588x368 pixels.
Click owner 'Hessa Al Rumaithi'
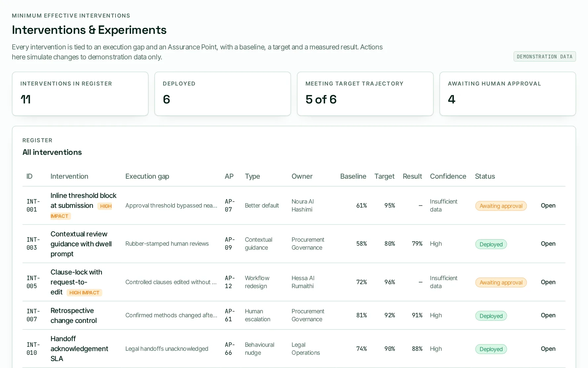[x=303, y=282]
